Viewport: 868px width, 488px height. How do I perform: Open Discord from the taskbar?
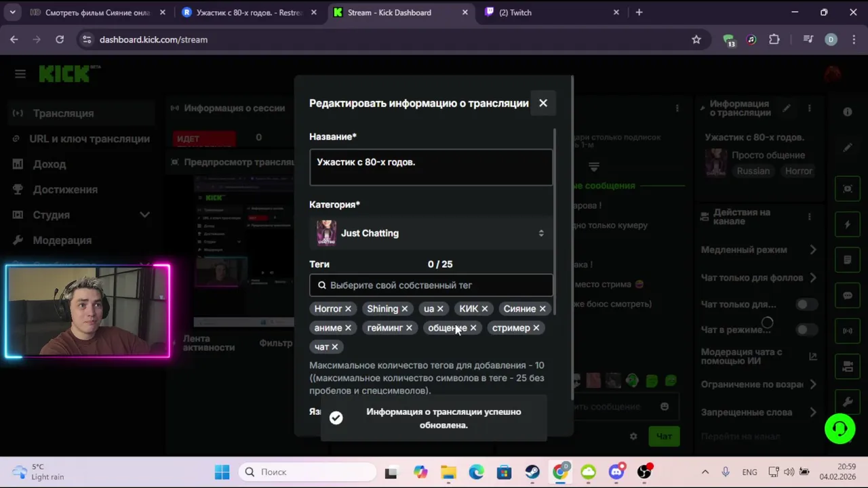point(616,472)
